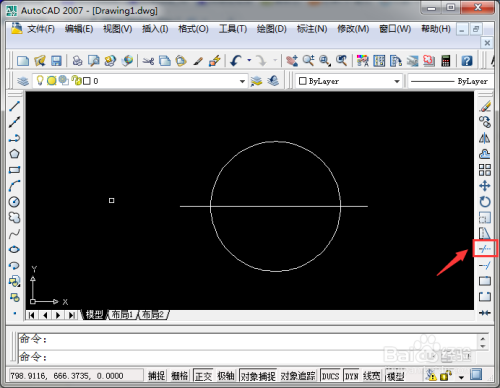Expand the layer 0 dropdown list

point(242,81)
